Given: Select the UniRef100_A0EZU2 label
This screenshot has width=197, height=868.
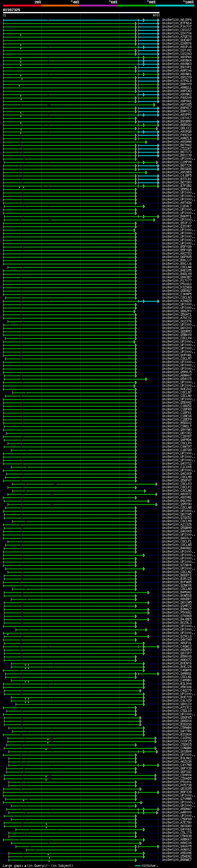Looking at the screenshot, I should coord(177,389).
